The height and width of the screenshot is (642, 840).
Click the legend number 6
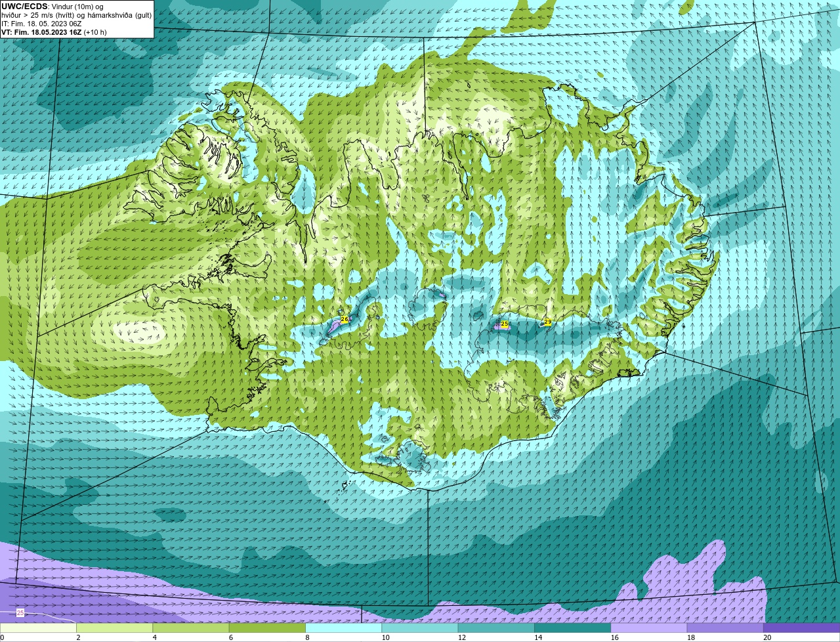pos(231,637)
